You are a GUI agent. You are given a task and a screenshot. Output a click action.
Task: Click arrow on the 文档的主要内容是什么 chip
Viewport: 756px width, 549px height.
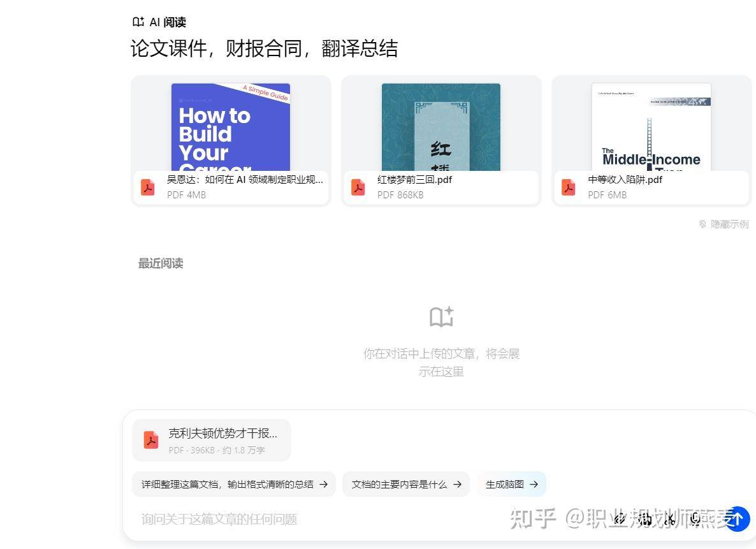pyautogui.click(x=457, y=484)
